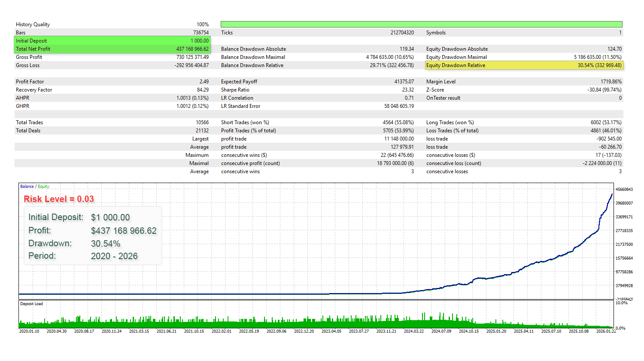This screenshot has width=644, height=361.
Task: Click the Ticks value 212704320
Action: pos(402,33)
